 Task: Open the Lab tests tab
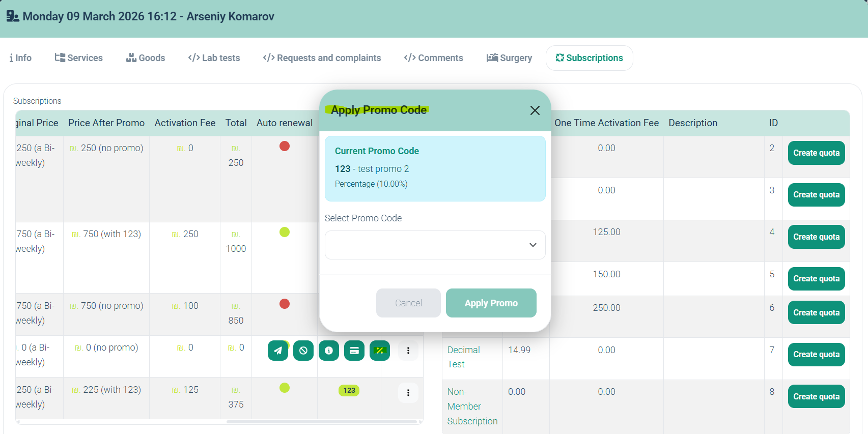[x=214, y=58]
